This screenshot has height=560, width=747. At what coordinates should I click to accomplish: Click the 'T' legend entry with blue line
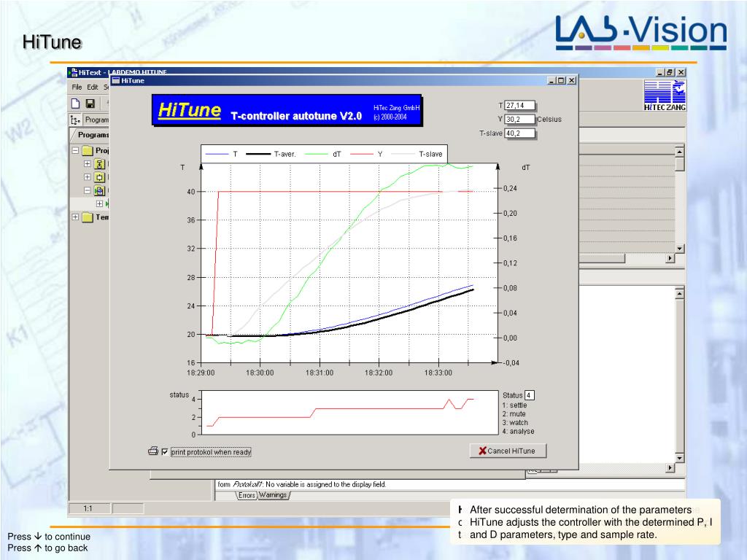(221, 154)
